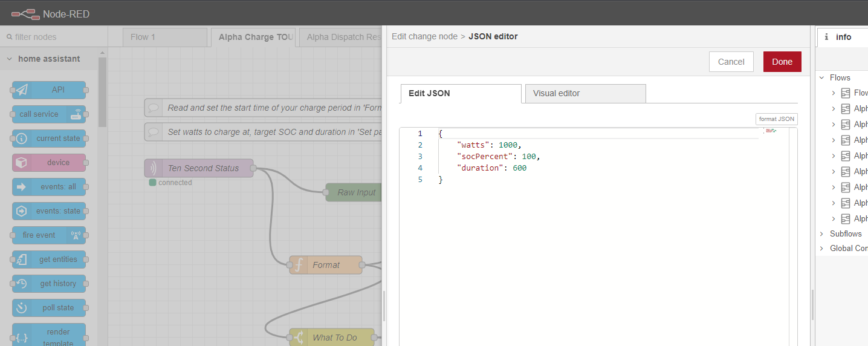Select the render template node
This screenshot has width=868, height=346.
click(x=49, y=335)
